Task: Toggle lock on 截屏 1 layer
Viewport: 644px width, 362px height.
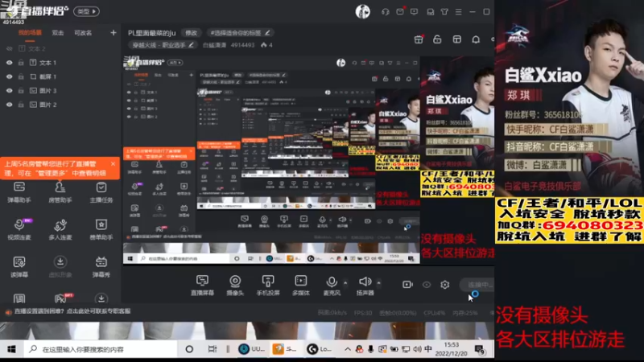Action: (x=21, y=76)
